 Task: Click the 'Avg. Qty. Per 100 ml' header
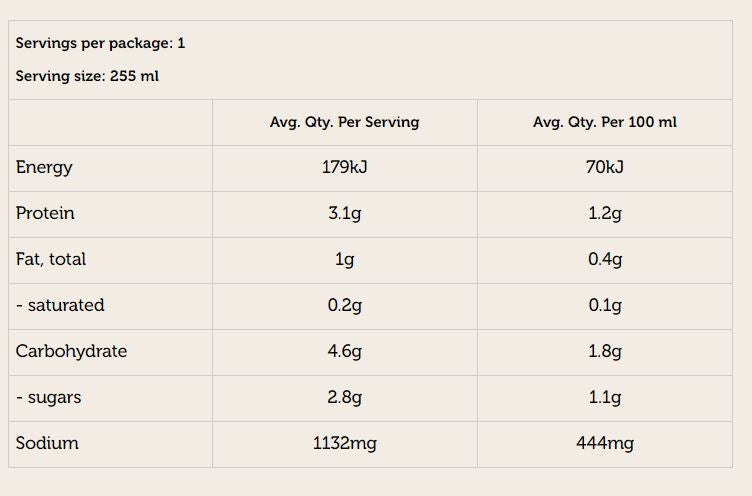pyautogui.click(x=604, y=122)
